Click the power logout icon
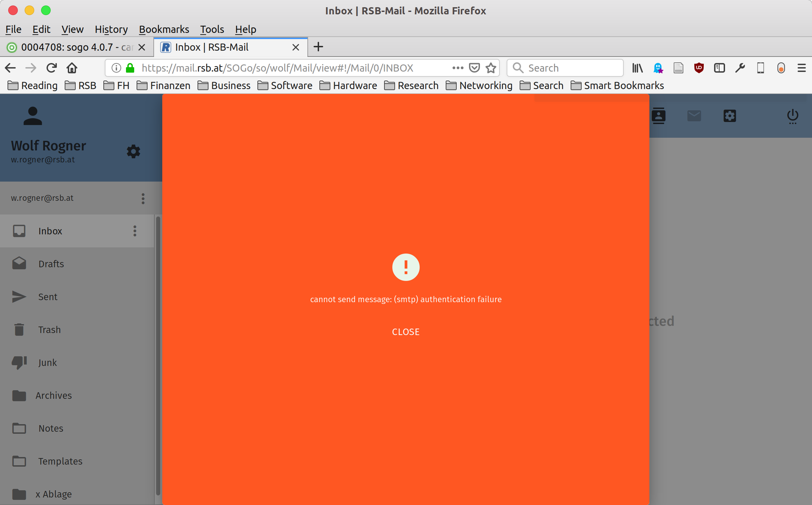The width and height of the screenshot is (812, 505). tap(792, 116)
